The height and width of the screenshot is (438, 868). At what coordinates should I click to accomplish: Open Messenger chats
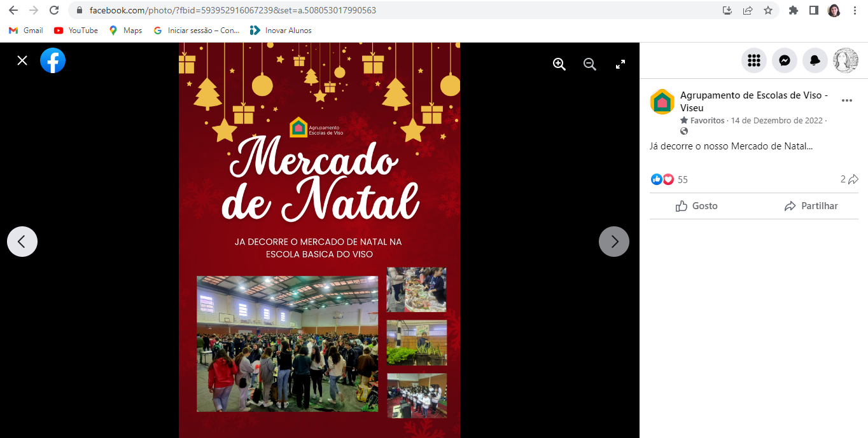coord(785,60)
